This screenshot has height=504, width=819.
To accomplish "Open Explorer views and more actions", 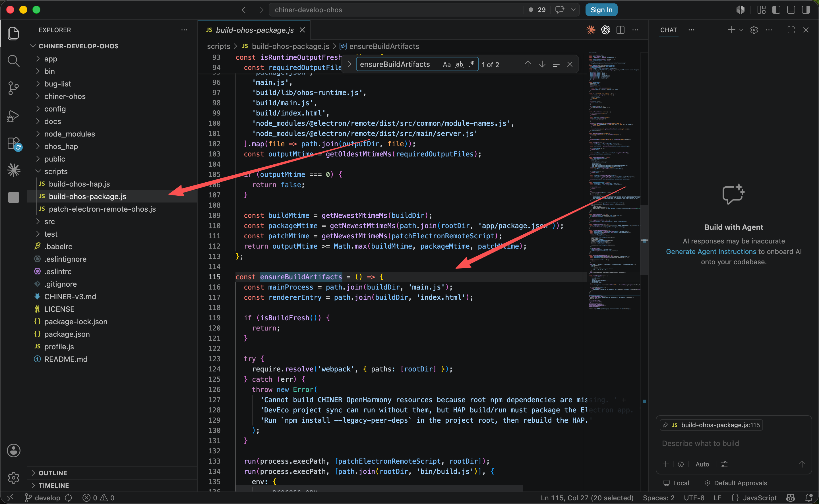I will [x=184, y=30].
